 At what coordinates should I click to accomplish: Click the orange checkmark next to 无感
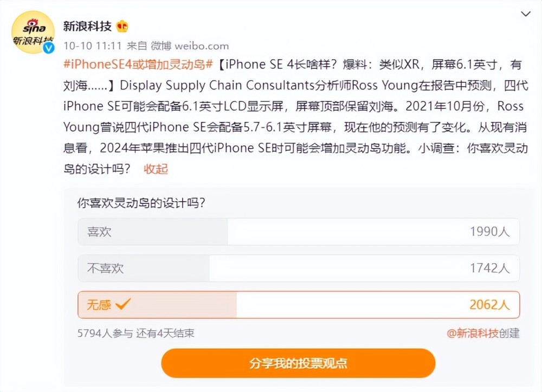[123, 304]
